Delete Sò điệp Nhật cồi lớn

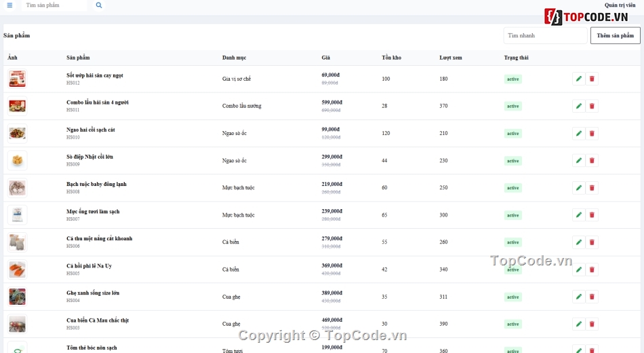tap(592, 160)
